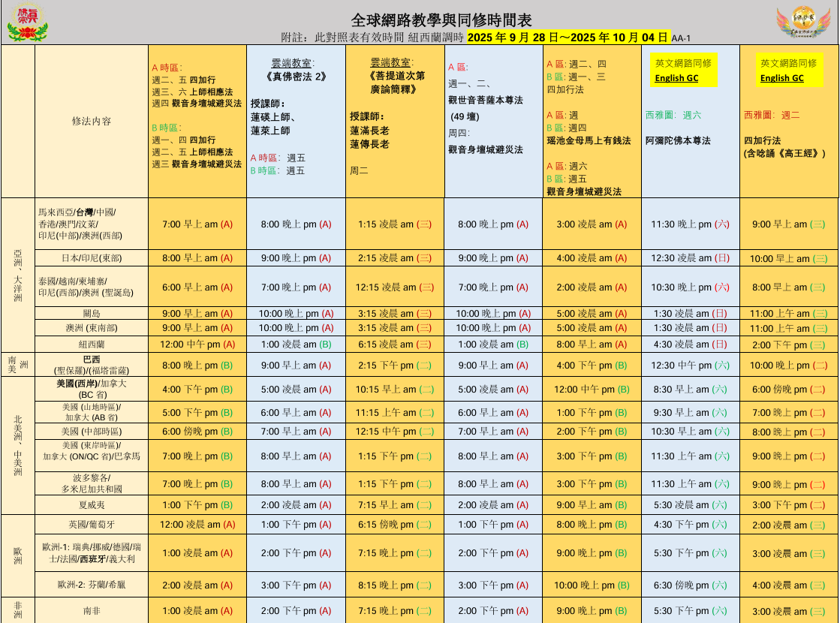The width and height of the screenshot is (840, 623).
Task: Click the 巴西 region cell
Action: [92, 360]
